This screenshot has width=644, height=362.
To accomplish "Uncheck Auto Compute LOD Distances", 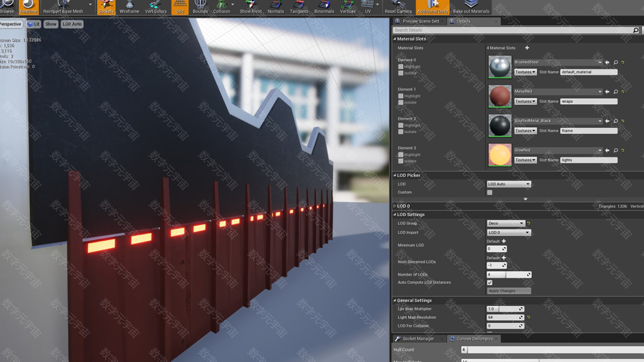I will click(x=490, y=283).
